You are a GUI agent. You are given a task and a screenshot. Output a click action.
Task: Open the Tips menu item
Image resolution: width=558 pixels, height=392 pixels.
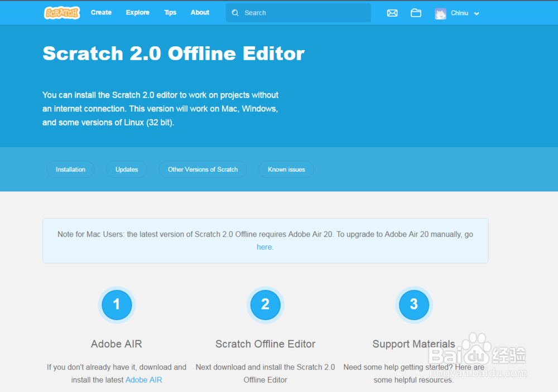(x=170, y=12)
